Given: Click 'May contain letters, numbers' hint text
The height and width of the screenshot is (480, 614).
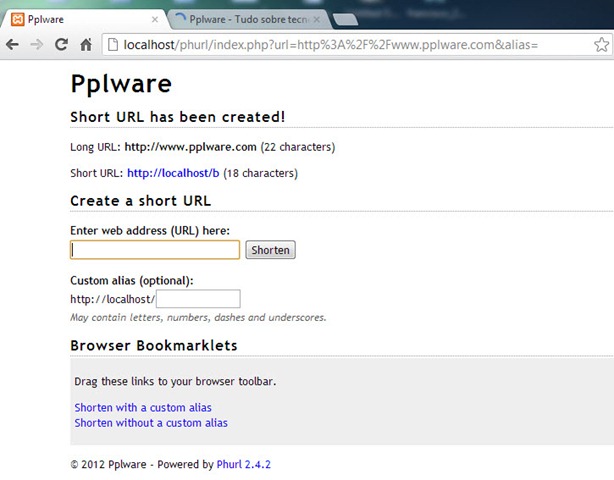Looking at the screenshot, I should pos(198,317).
